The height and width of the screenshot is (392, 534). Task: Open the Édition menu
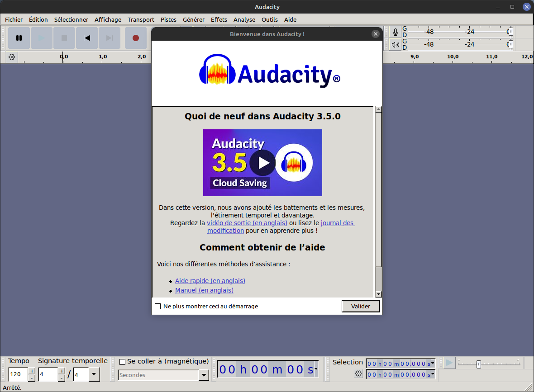click(x=38, y=20)
